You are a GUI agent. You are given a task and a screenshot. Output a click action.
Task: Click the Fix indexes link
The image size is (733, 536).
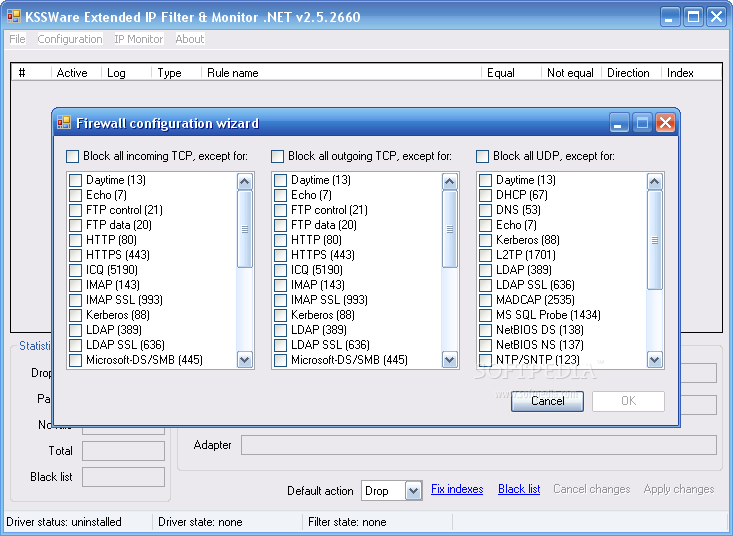click(x=457, y=489)
